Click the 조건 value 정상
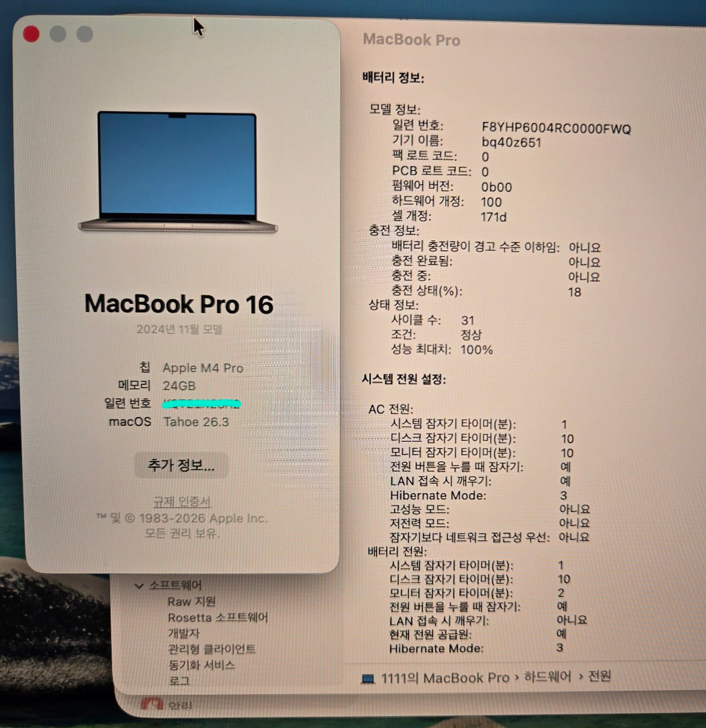The width and height of the screenshot is (706, 728). 471,335
